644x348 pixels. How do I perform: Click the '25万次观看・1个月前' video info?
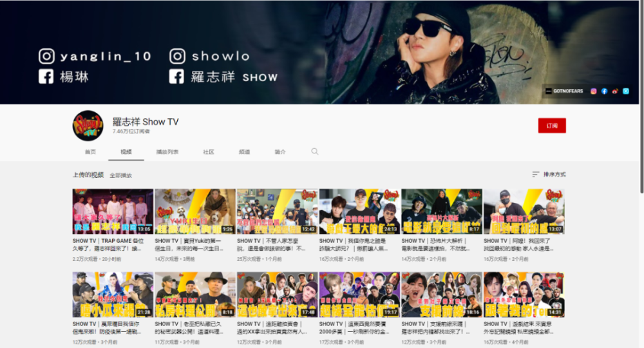(x=260, y=259)
